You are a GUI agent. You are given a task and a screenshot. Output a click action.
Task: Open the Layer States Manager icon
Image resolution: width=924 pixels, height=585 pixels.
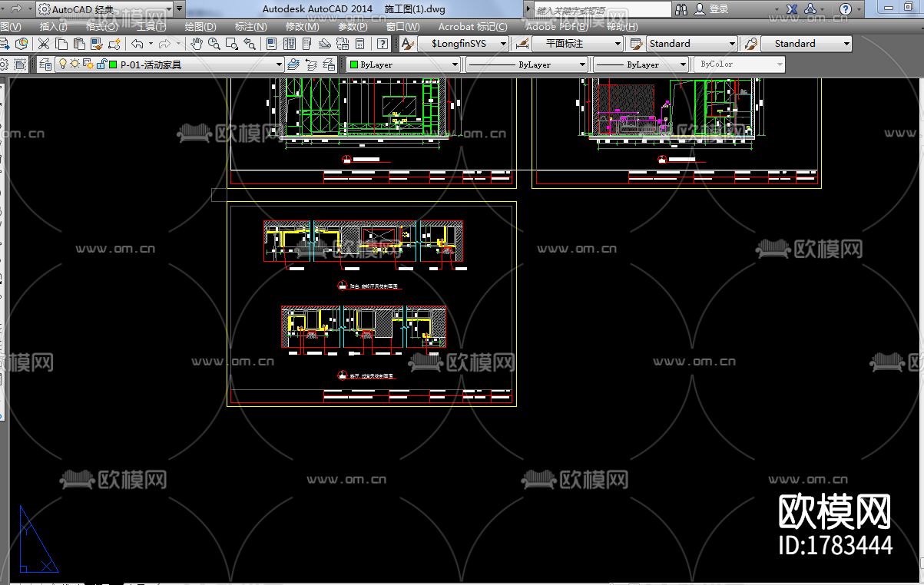tap(329, 64)
